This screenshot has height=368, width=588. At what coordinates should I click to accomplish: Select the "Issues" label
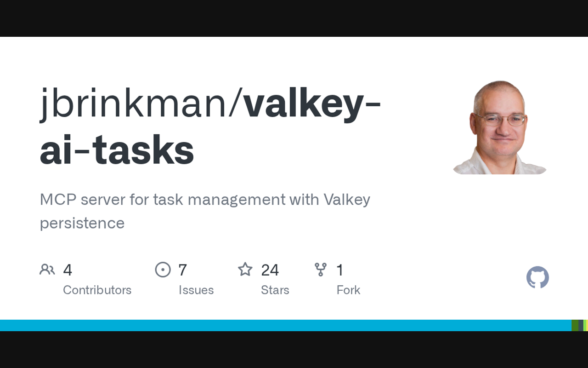pyautogui.click(x=196, y=290)
